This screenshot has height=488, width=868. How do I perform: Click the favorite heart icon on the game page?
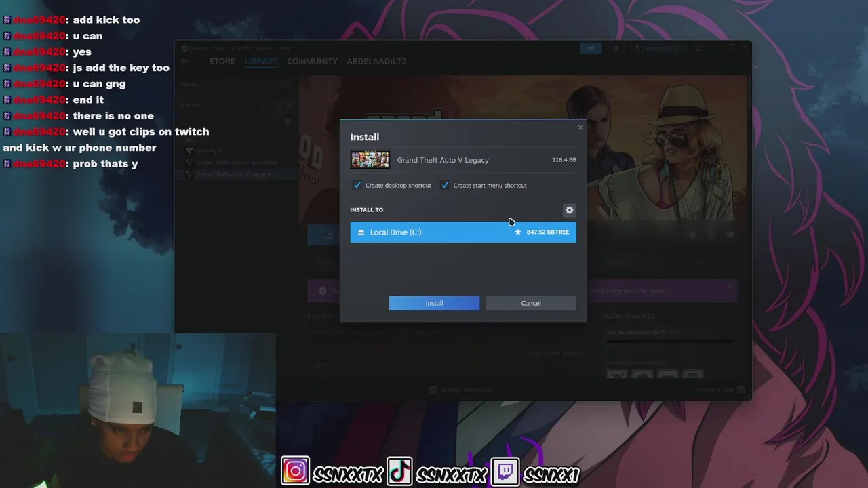pyautogui.click(x=730, y=235)
